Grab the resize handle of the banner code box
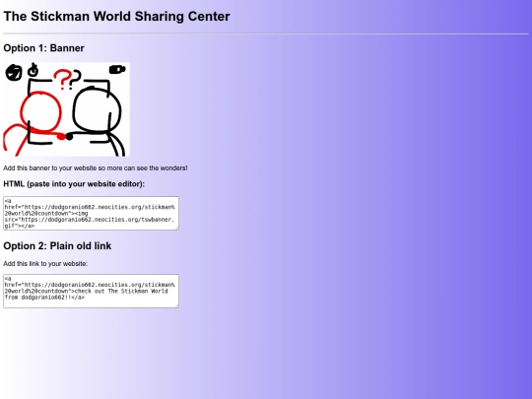 tap(176, 228)
